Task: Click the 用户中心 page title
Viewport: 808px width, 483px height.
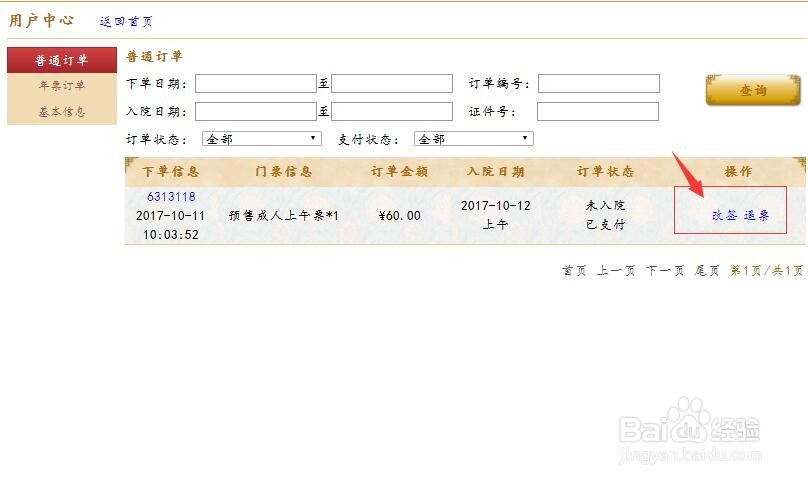Action: [x=42, y=21]
